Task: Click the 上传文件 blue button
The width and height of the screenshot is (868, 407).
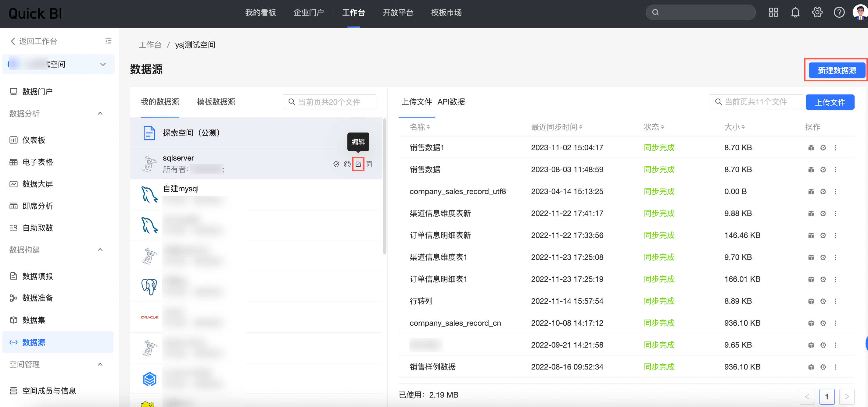Action: 829,102
